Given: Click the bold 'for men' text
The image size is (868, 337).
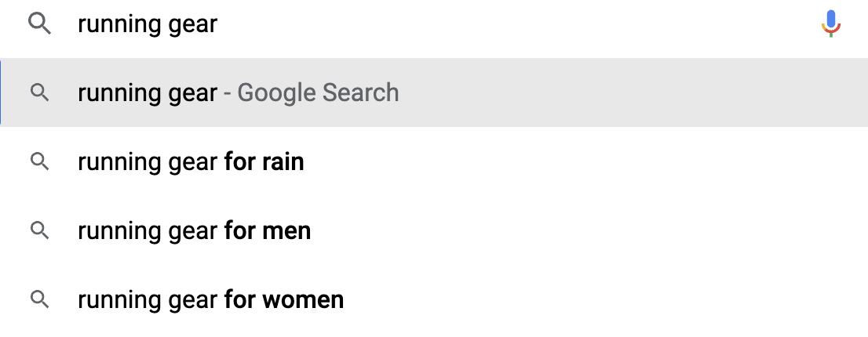Looking at the screenshot, I should (x=267, y=231).
